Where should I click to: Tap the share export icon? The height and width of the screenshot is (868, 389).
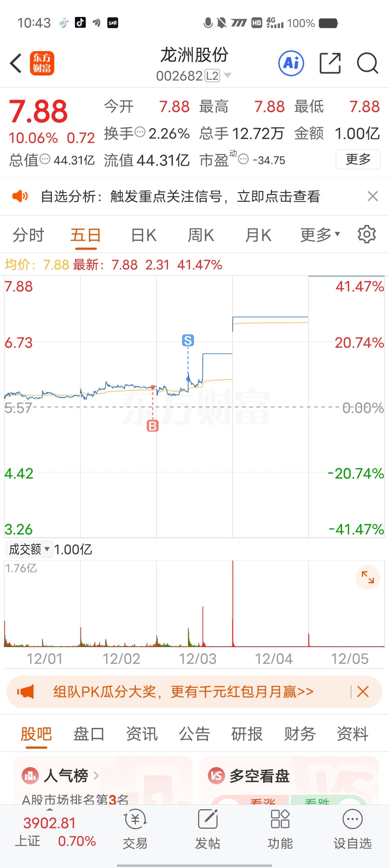tap(330, 63)
